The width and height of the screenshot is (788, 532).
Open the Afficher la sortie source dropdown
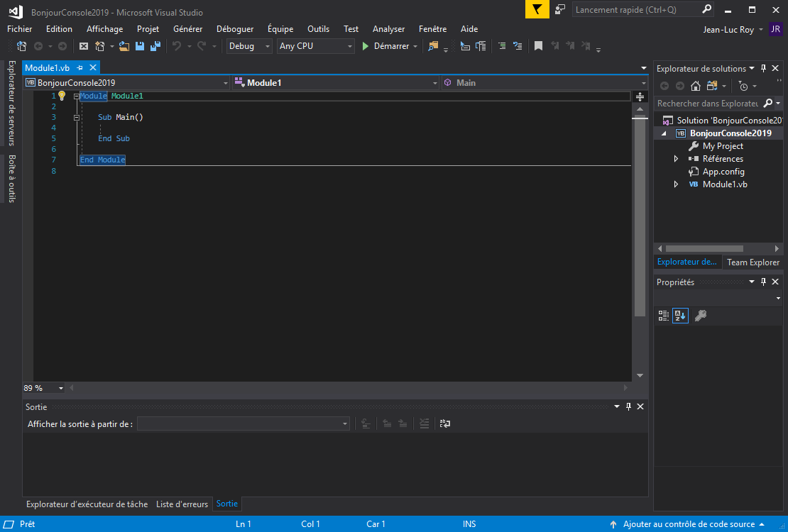(x=243, y=424)
